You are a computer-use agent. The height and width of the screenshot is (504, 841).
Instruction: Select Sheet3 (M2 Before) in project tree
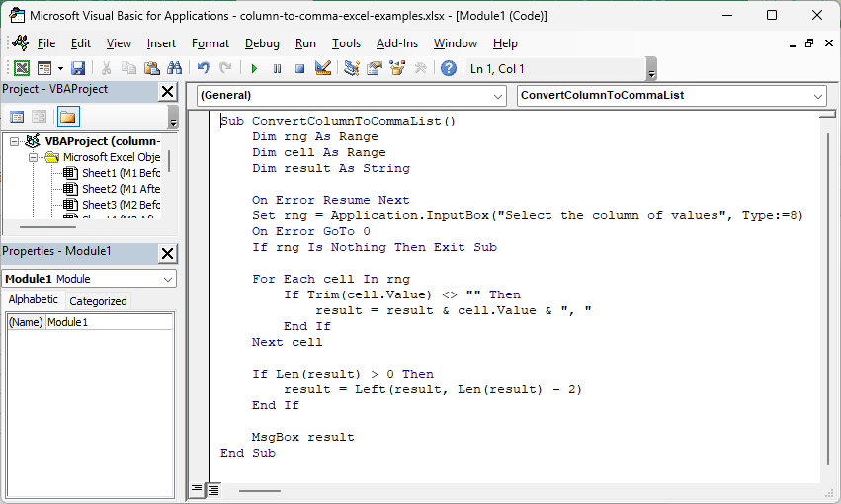tap(121, 205)
